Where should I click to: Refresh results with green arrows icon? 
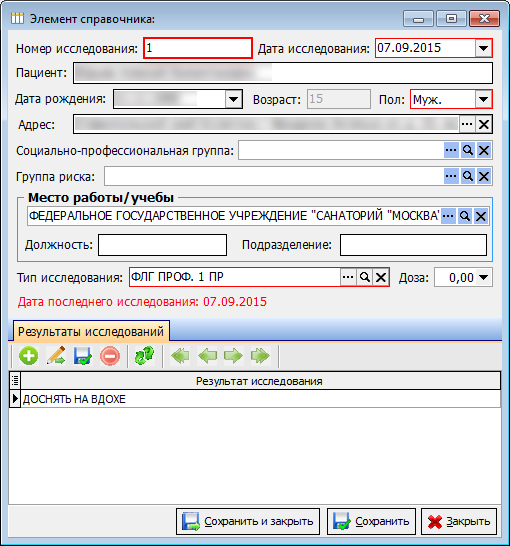coord(144,356)
